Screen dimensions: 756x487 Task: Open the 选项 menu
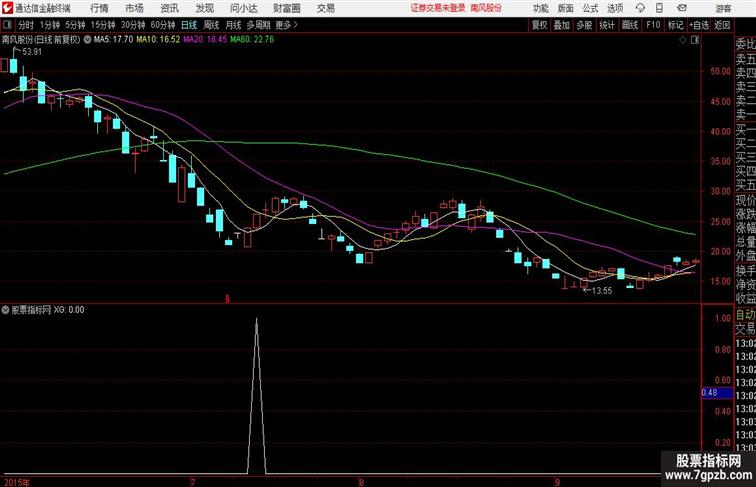point(615,8)
